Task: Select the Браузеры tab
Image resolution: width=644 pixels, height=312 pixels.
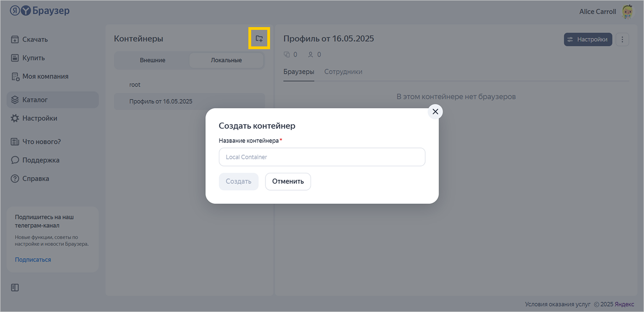Action: tap(299, 72)
